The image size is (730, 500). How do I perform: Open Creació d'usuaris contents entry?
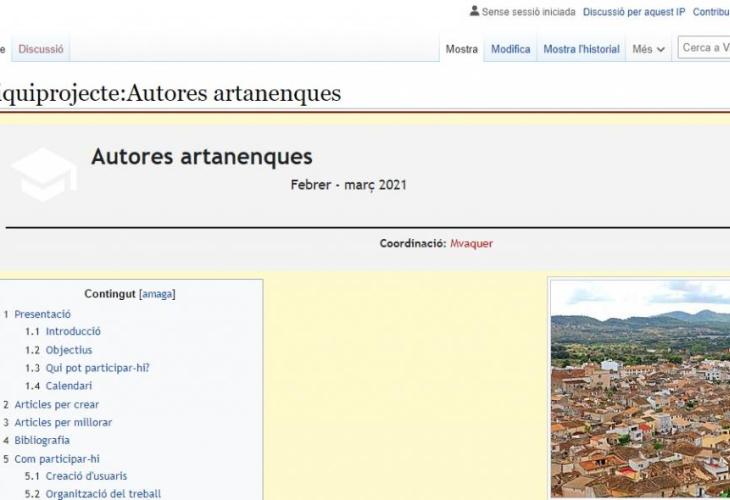tap(86, 476)
